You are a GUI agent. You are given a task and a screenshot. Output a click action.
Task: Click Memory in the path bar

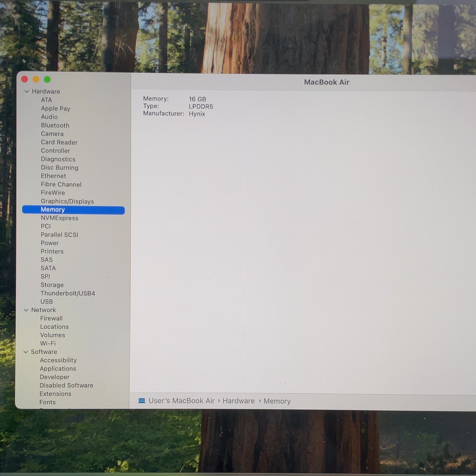277,401
